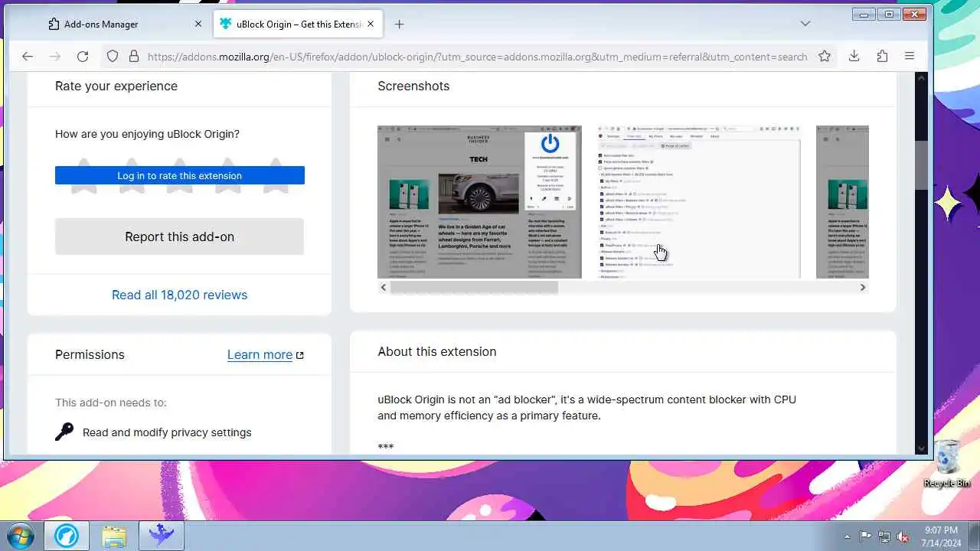Open the first uBlock popup screenshot
The height and width of the screenshot is (551, 980).
tap(479, 202)
